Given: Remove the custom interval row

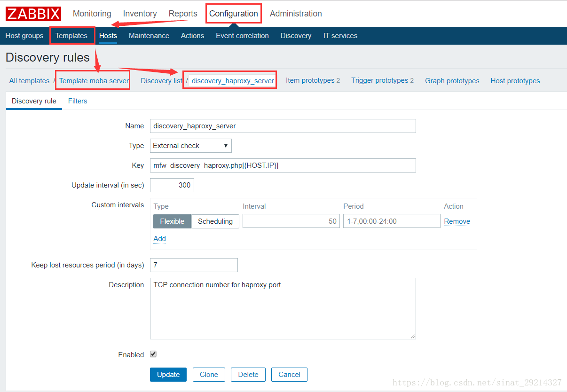Looking at the screenshot, I should click(457, 221).
